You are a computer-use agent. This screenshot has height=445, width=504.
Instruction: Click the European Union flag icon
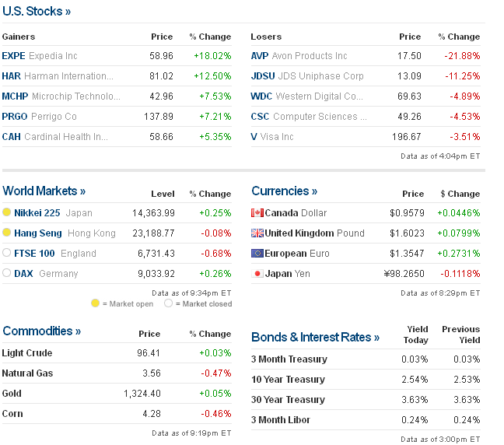tap(257, 254)
